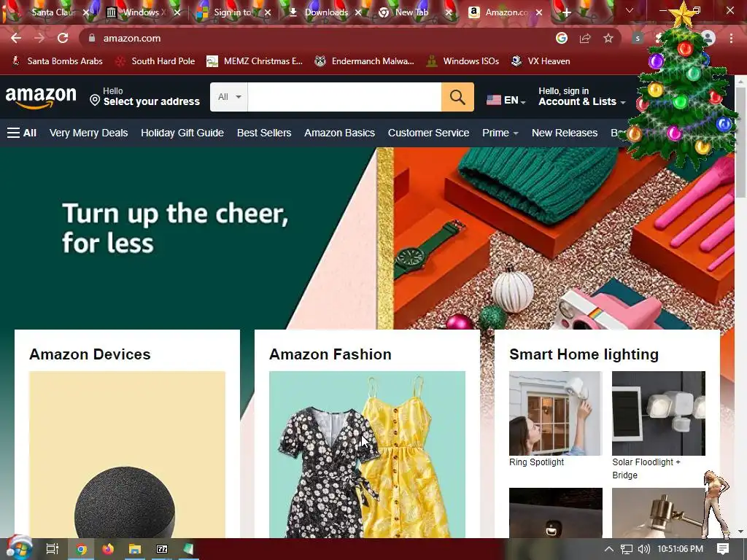Open Ring Spotlight thumbnail
Screen dimensions: 747x560
tap(555, 413)
